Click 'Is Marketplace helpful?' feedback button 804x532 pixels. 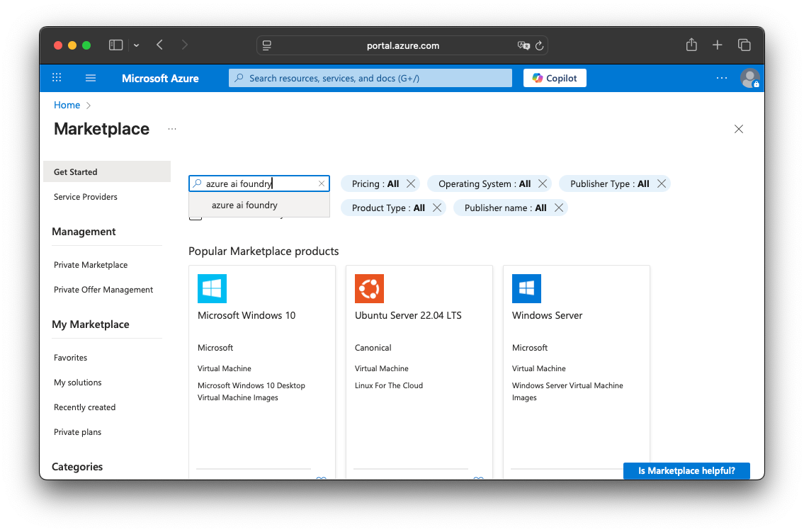click(x=686, y=470)
